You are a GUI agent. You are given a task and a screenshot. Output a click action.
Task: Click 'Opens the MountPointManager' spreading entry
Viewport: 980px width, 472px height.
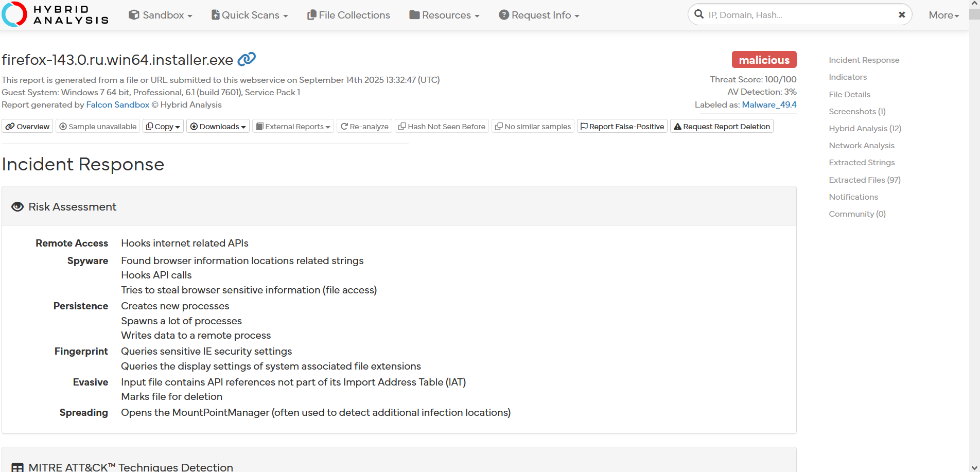click(316, 412)
